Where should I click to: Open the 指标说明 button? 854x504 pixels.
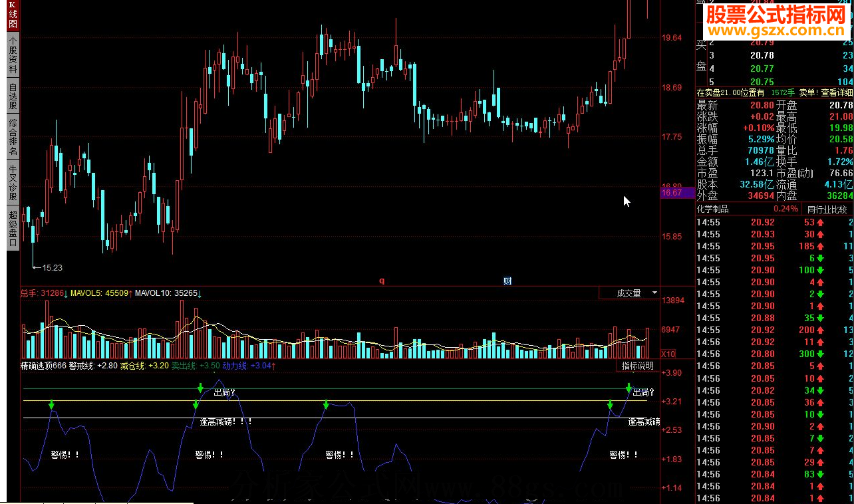point(637,366)
